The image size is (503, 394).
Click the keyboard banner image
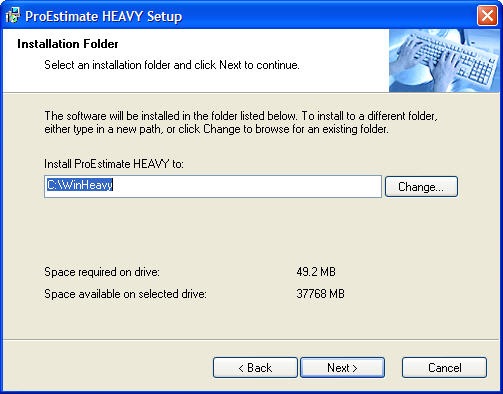444,60
